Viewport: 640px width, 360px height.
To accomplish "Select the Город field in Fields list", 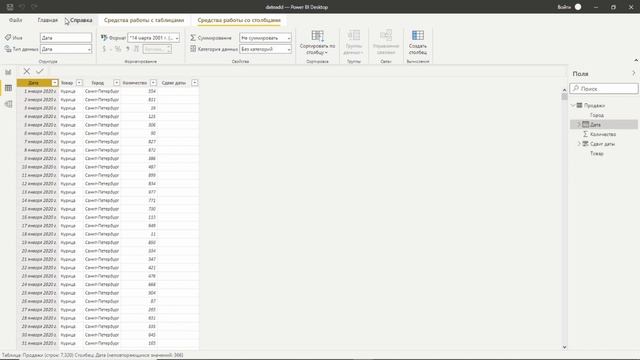I will pyautogui.click(x=597, y=115).
